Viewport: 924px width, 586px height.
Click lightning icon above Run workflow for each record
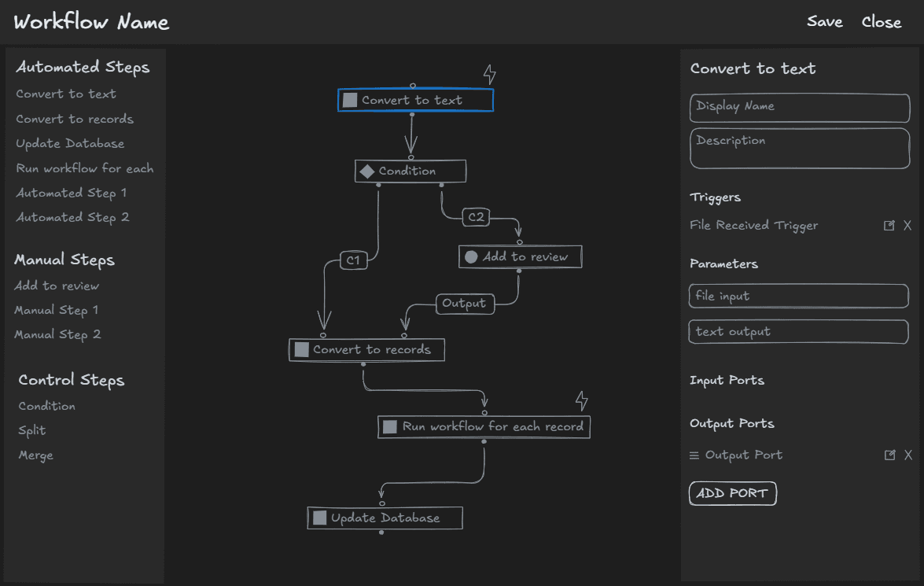tap(583, 401)
